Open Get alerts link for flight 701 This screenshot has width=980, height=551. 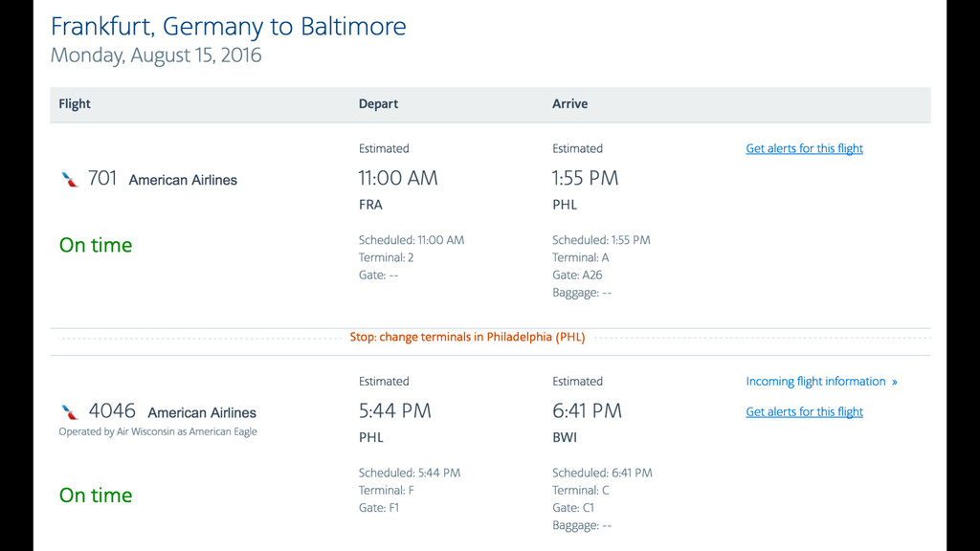coord(804,148)
